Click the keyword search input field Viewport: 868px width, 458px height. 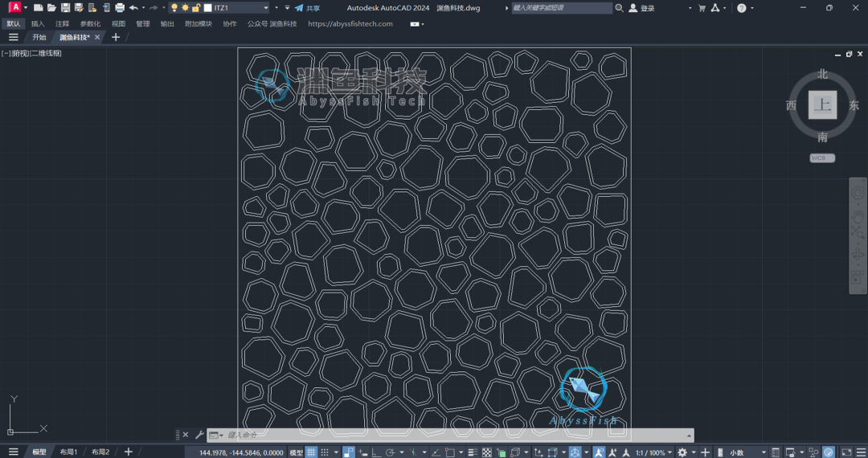click(561, 8)
